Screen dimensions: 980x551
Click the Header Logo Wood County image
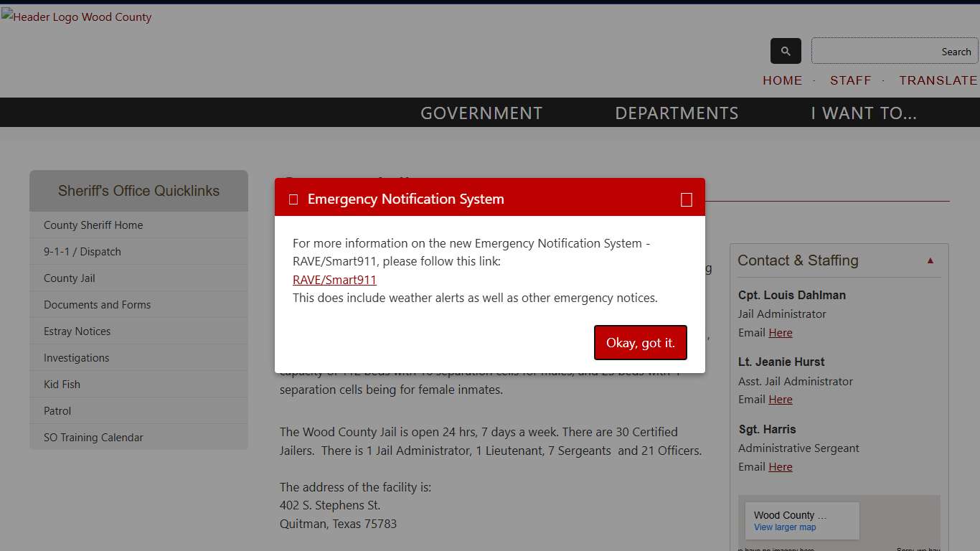[x=77, y=17]
